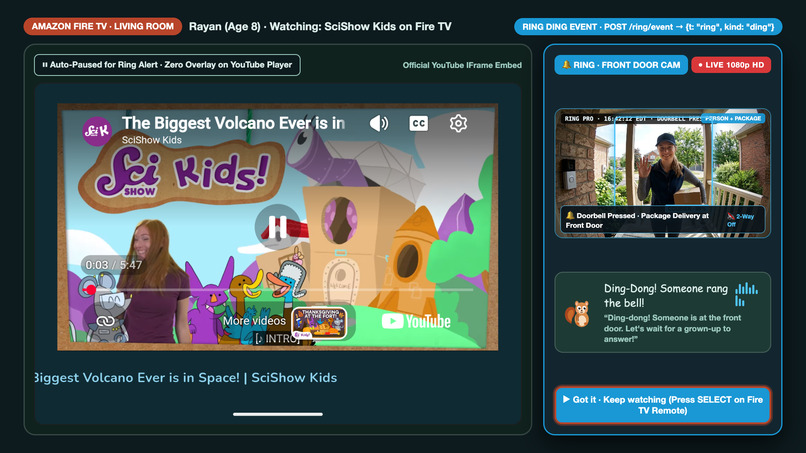
Task: Click the YouTube logo in player
Action: click(x=416, y=321)
